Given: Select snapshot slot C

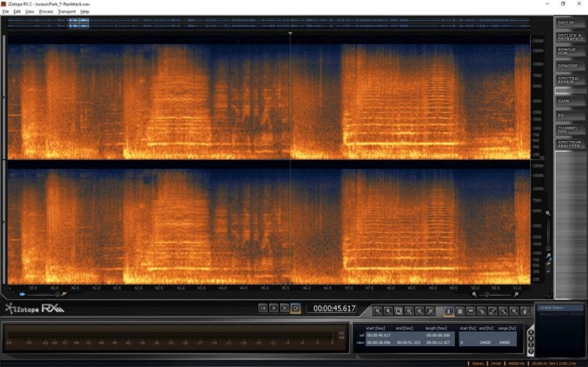Looking at the screenshot, I should point(530,345).
